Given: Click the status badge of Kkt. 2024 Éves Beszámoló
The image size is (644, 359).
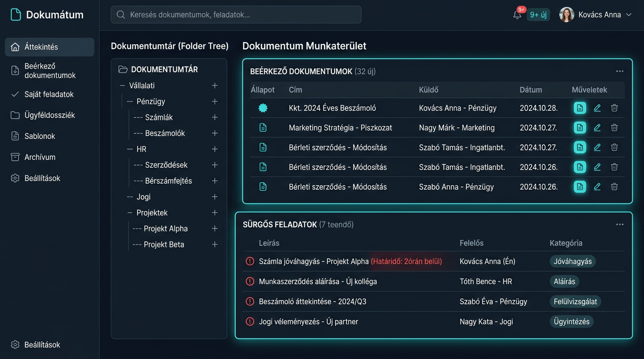Looking at the screenshot, I should tap(263, 108).
